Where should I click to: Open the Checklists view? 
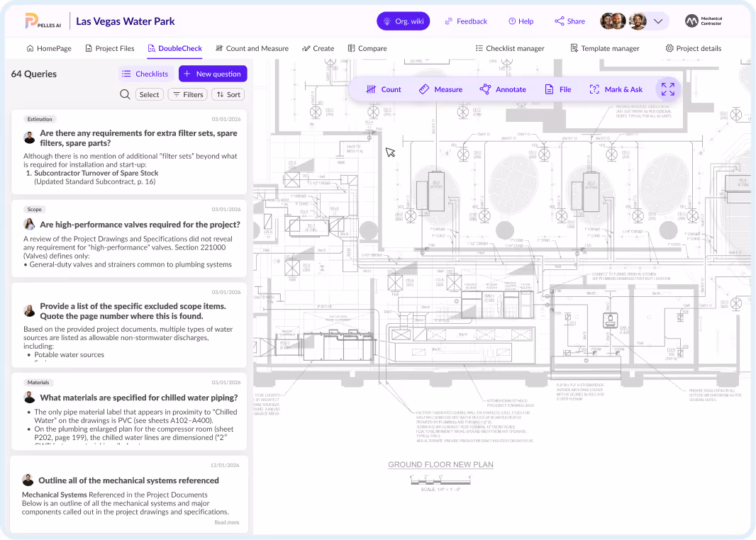[x=145, y=74]
